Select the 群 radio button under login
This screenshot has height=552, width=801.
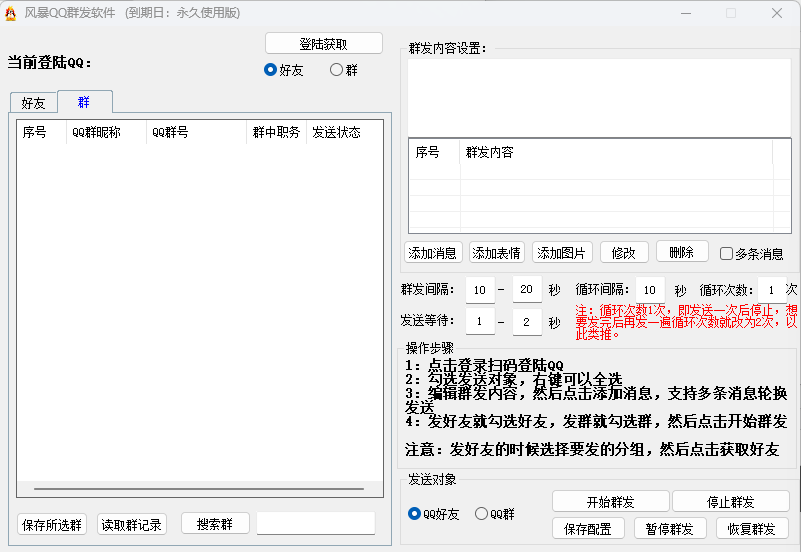pyautogui.click(x=337, y=70)
